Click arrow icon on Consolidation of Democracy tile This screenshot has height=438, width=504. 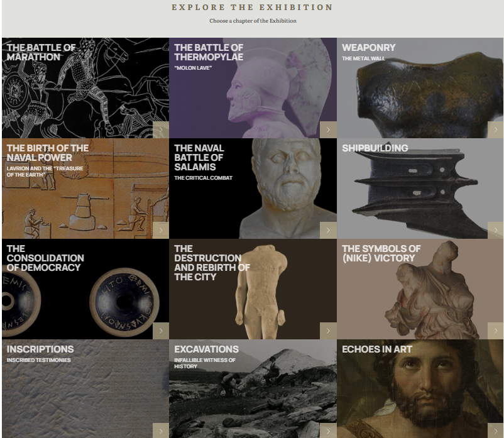coord(161,331)
